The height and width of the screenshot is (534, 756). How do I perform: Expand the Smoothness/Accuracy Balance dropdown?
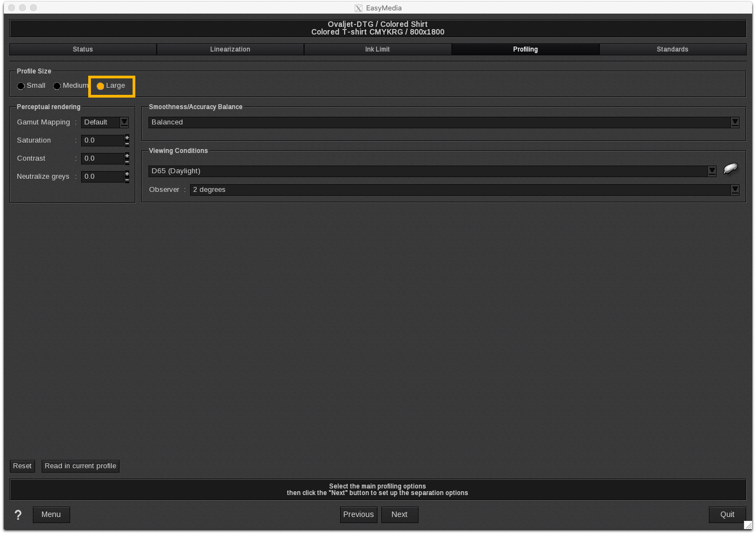tap(735, 122)
